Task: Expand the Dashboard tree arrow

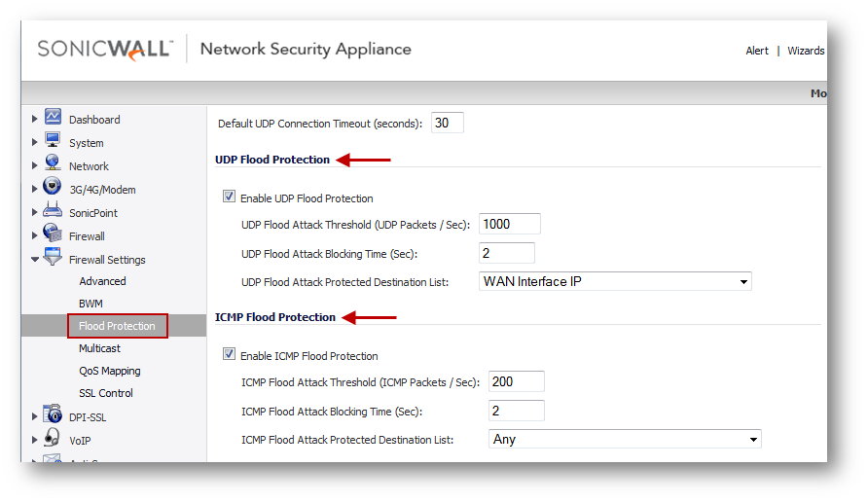Action: point(34,119)
